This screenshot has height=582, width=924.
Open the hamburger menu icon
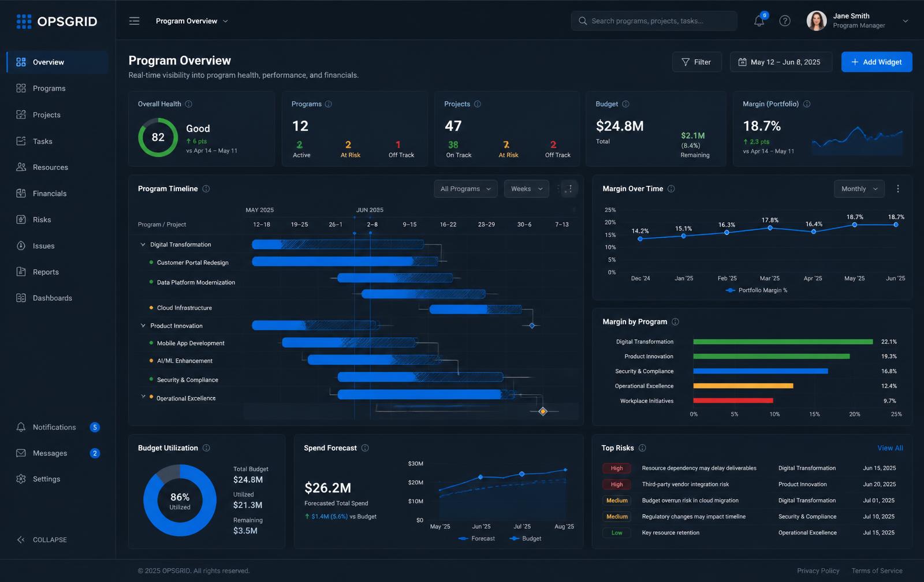pyautogui.click(x=134, y=21)
